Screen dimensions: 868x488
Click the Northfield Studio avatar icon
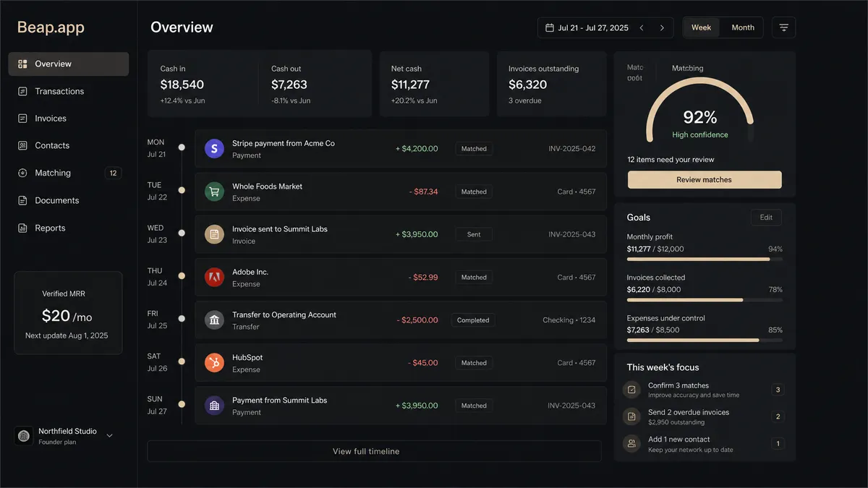pos(24,436)
